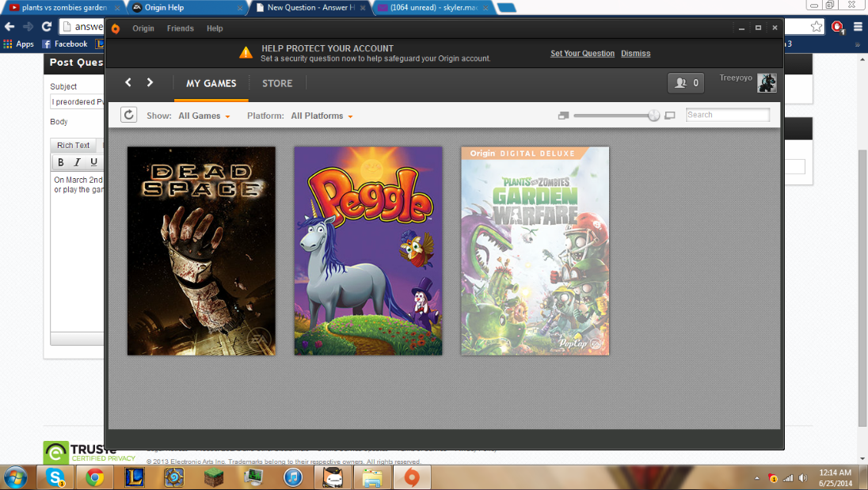
Task: Bookmark page with Chrome star icon
Action: pos(816,27)
